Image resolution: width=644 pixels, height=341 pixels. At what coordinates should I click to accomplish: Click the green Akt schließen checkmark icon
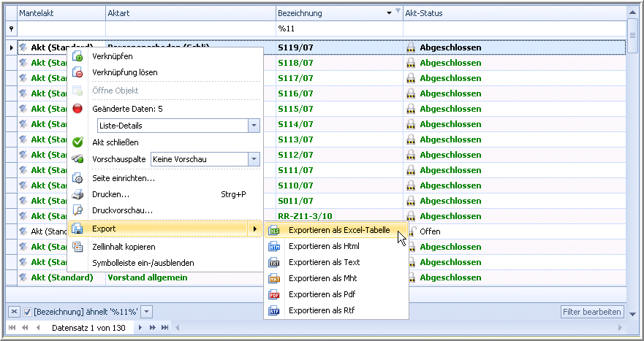pyautogui.click(x=78, y=142)
